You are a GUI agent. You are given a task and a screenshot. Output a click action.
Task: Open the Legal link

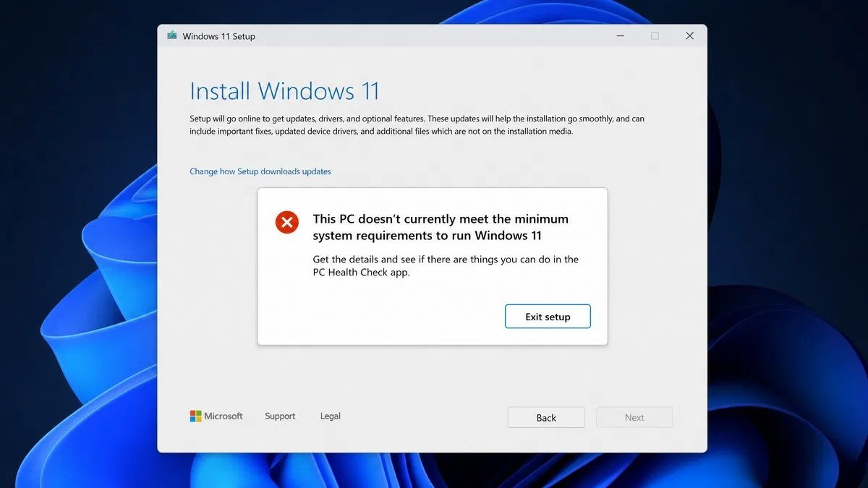[330, 416]
